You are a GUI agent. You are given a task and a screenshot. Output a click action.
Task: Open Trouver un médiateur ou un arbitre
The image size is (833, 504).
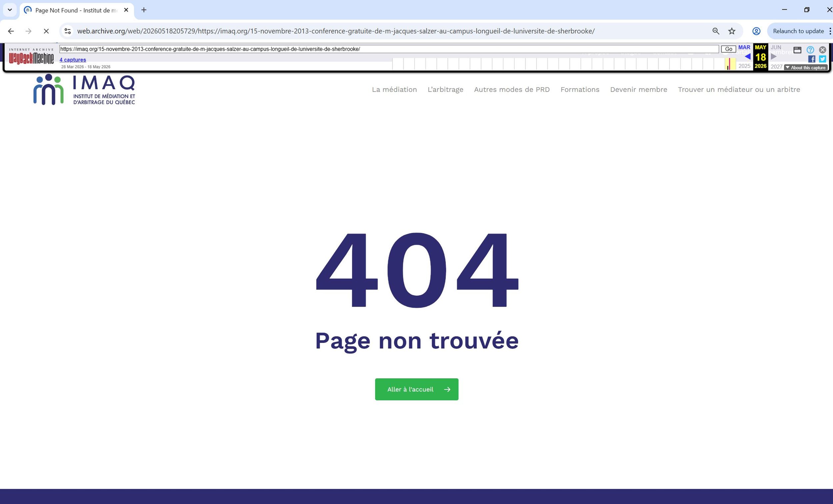[x=739, y=90]
